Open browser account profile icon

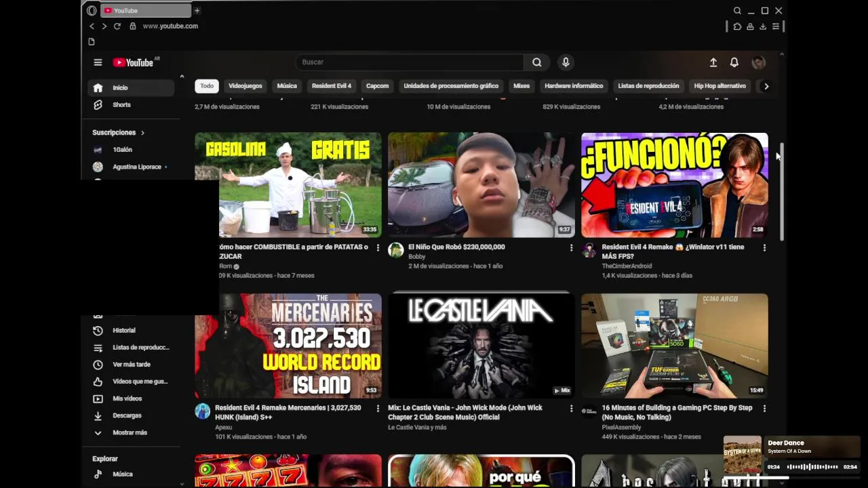click(750, 26)
